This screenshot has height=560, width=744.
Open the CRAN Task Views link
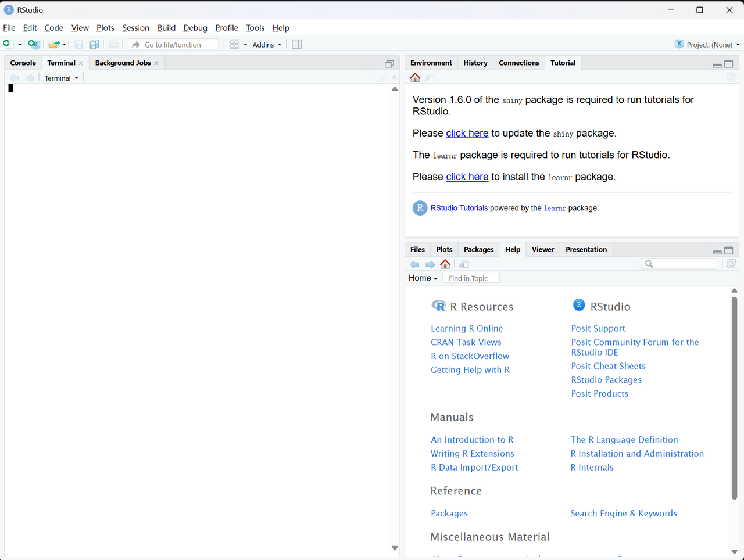point(466,342)
